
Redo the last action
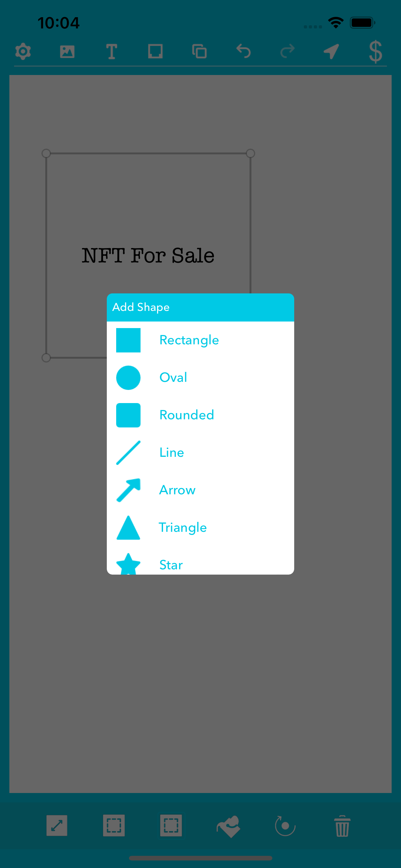coord(287,52)
